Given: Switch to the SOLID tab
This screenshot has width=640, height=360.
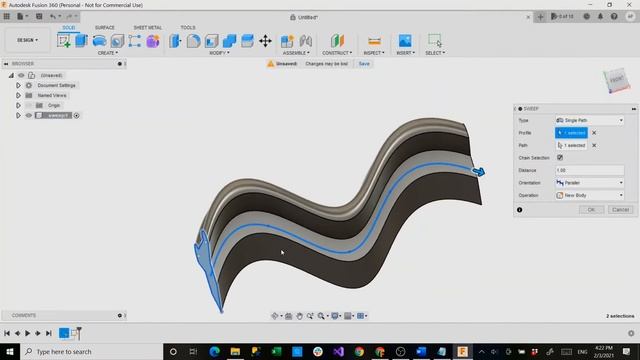Looking at the screenshot, I should click(x=69, y=27).
